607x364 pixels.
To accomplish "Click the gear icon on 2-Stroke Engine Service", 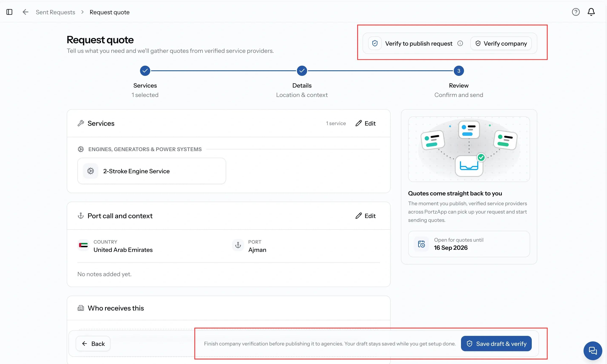I will pyautogui.click(x=91, y=171).
